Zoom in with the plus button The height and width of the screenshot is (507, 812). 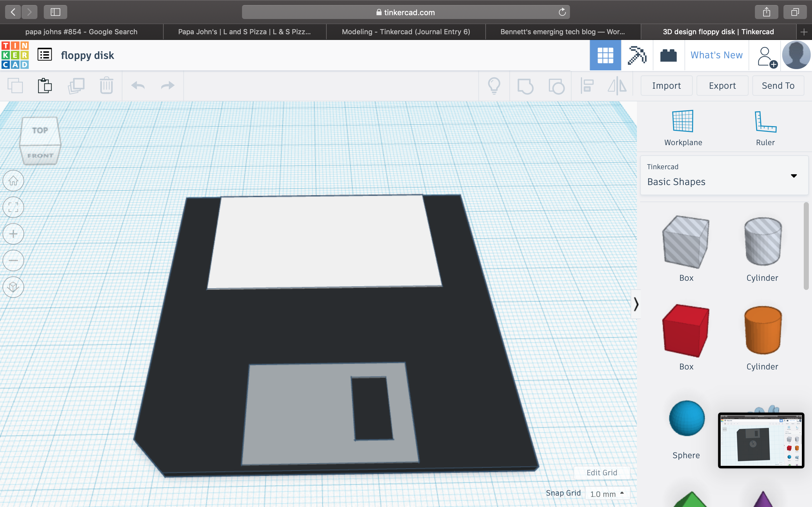13,234
